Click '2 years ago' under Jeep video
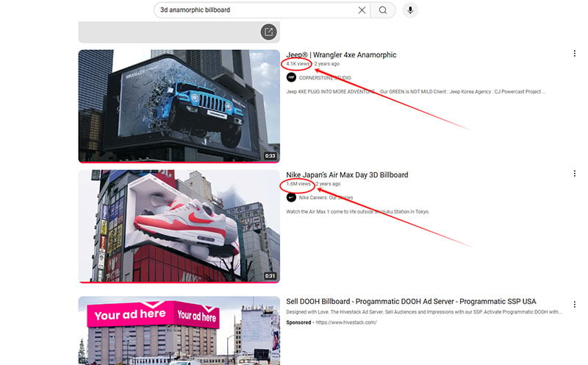This screenshot has width=588, height=365. point(326,64)
